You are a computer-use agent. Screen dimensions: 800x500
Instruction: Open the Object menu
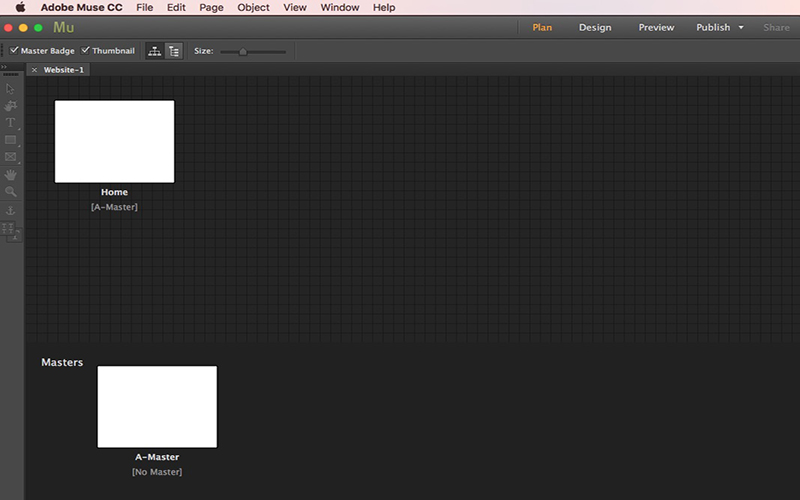(253, 8)
